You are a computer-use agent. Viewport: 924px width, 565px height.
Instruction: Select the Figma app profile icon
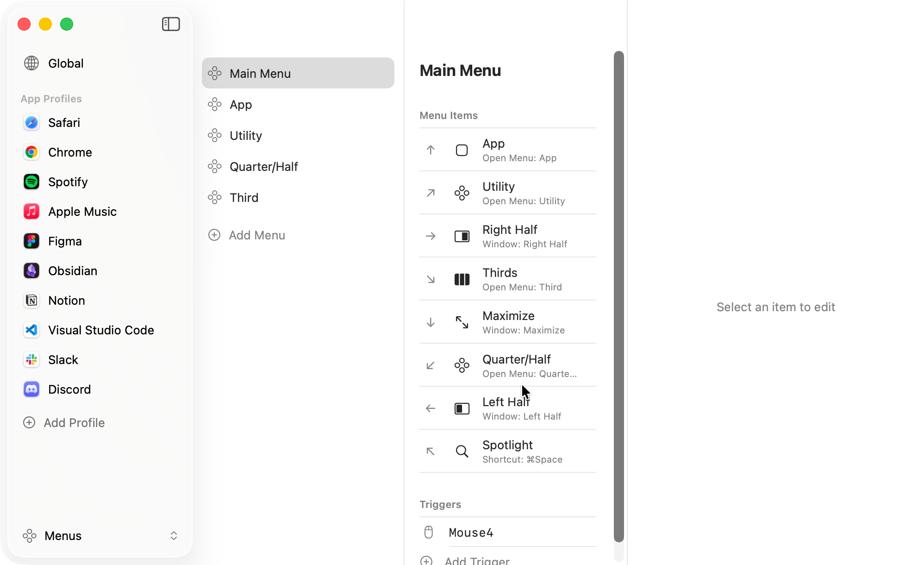coord(31,241)
